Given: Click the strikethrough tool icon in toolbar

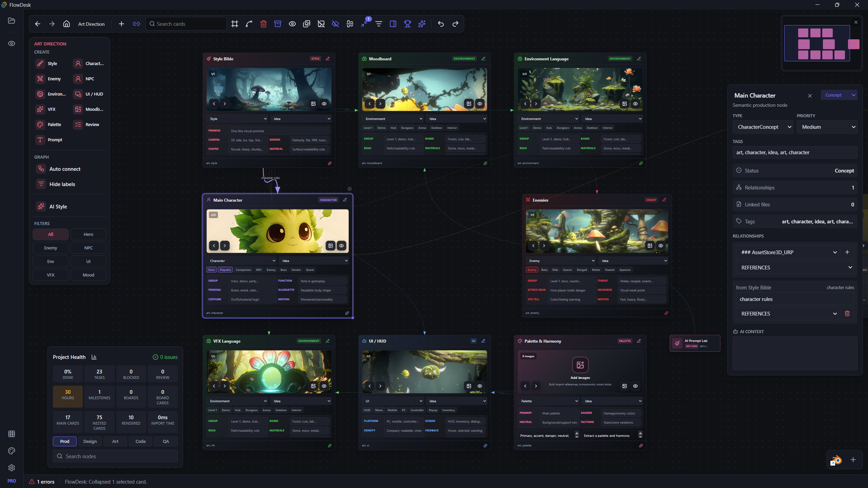Looking at the screenshot, I should (350, 24).
